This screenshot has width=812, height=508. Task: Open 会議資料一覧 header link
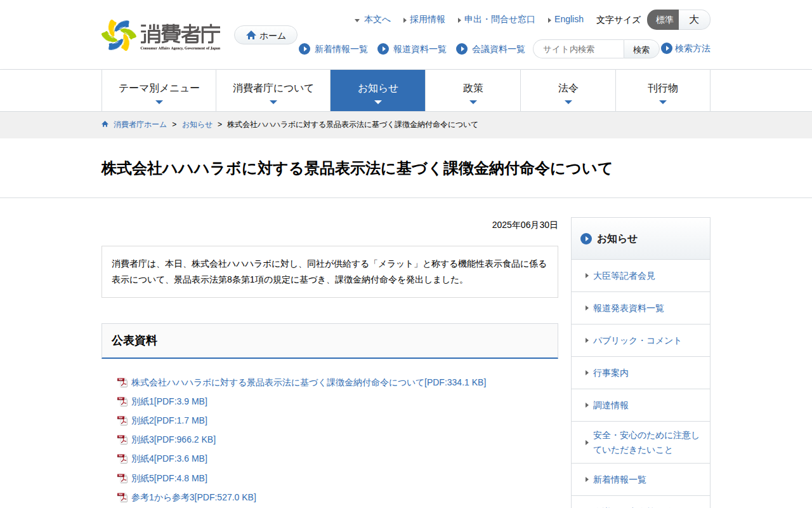[x=499, y=49]
